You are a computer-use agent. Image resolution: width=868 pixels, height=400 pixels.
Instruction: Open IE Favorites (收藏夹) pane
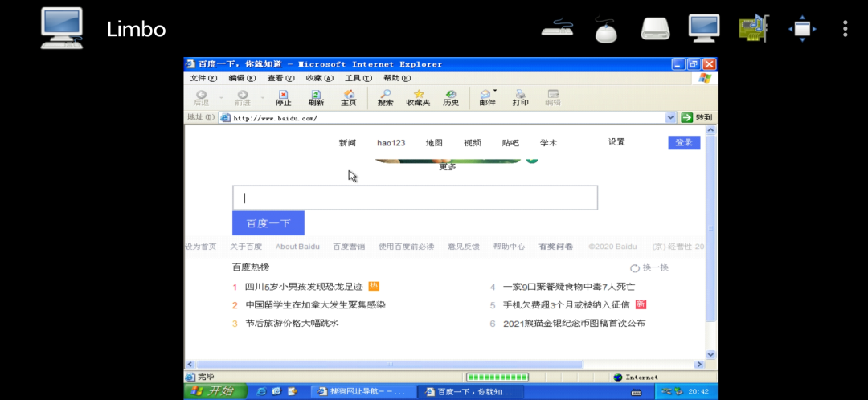click(x=418, y=98)
